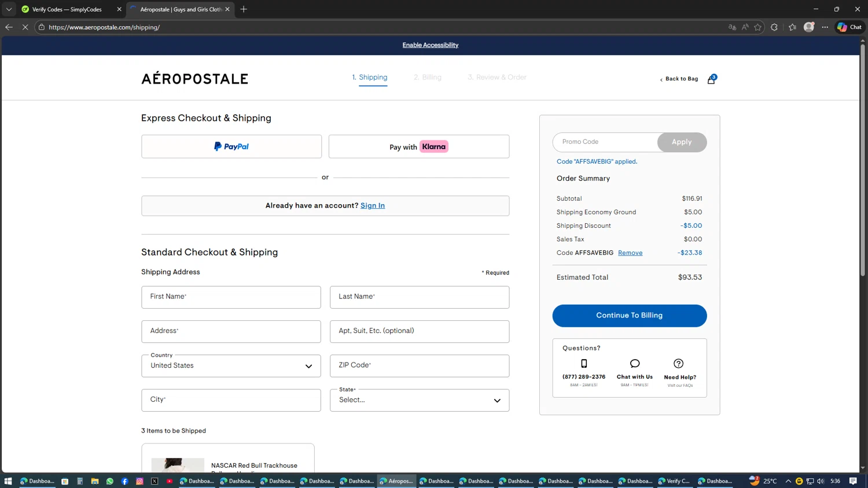Screen dimensions: 868x488
Task: Open File Explorer from the taskbar
Action: [x=95, y=481]
